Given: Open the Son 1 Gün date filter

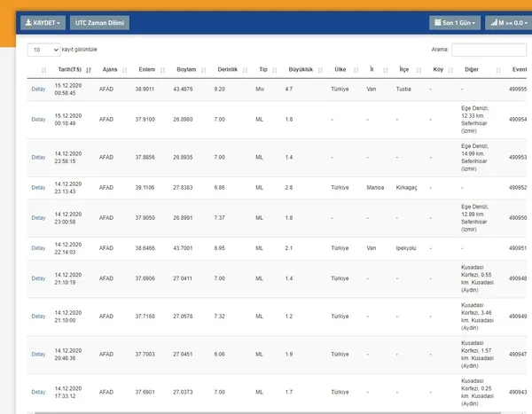Looking at the screenshot, I should (455, 23).
